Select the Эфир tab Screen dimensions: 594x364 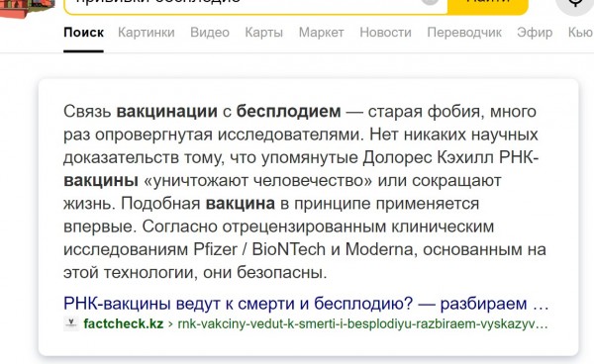tap(535, 33)
